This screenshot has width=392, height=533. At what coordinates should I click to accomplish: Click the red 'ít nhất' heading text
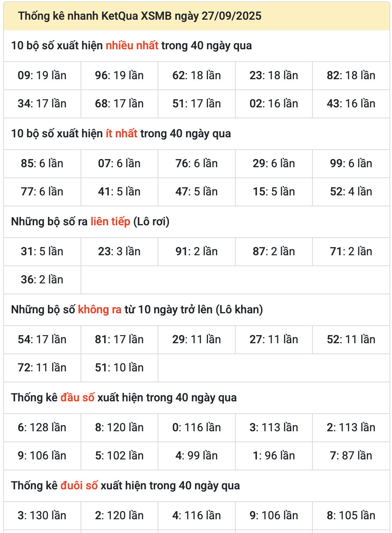121,134
